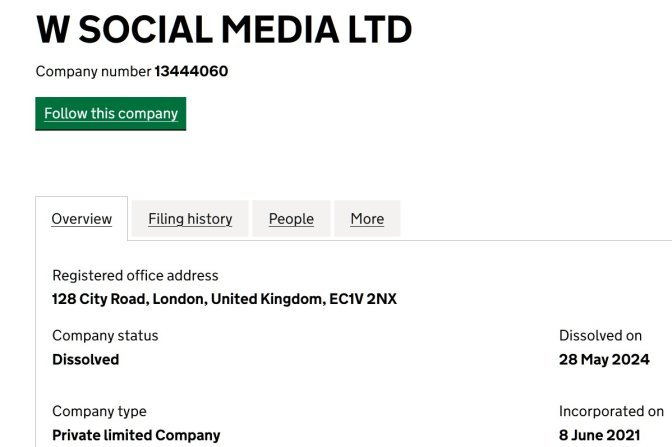Click the W SOCIAL MEDIA LTD heading
The image size is (672, 447).
coord(224,29)
